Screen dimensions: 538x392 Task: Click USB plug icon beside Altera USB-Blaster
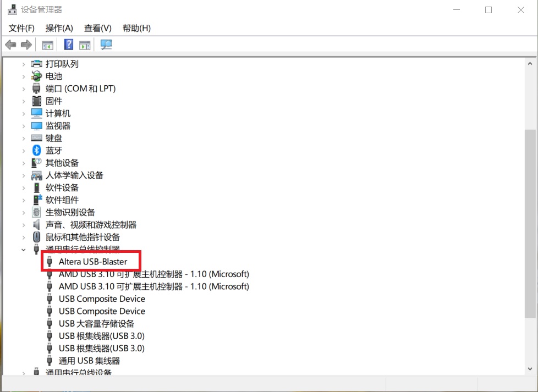pos(50,262)
